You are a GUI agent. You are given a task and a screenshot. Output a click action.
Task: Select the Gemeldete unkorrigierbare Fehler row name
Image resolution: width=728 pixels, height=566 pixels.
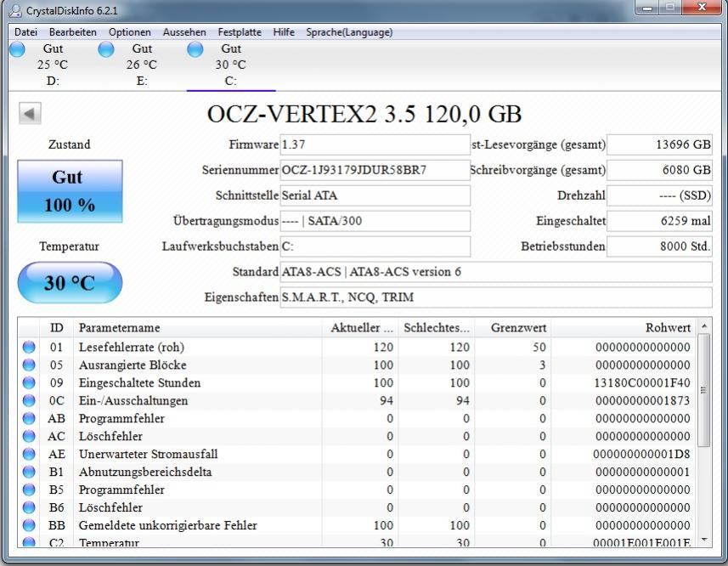point(167,525)
